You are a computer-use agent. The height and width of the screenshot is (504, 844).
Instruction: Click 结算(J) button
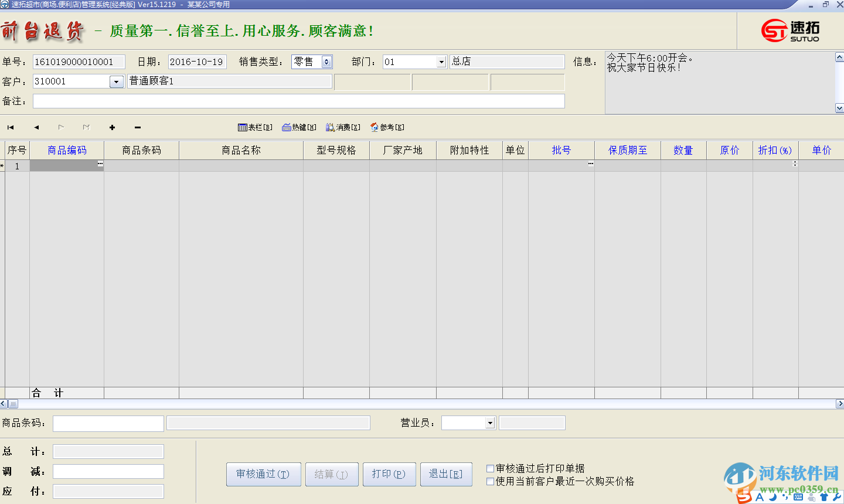point(331,474)
